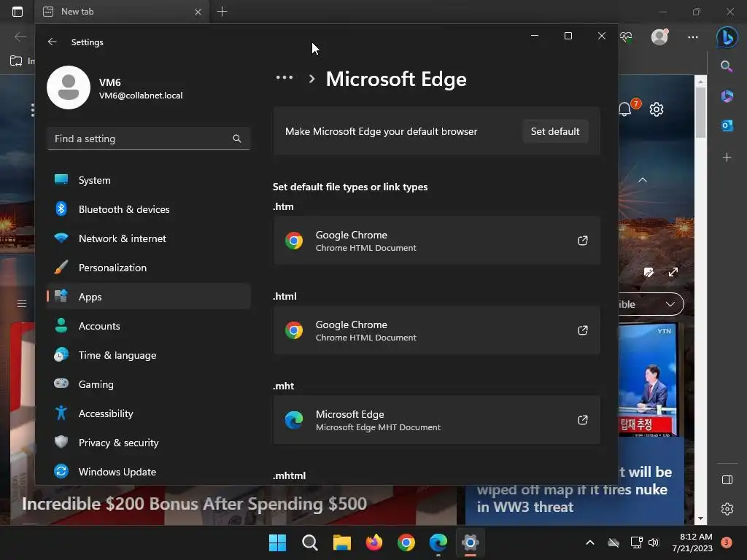Click the Find a setting search box
747x560 pixels.
(149, 139)
